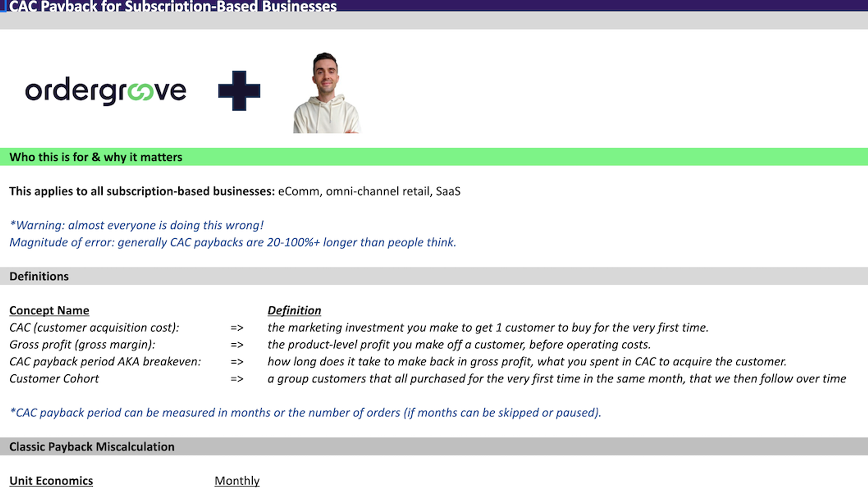Click 'Gross profit (gross margin):' cell
The height and width of the screenshot is (488, 868).
click(x=82, y=344)
